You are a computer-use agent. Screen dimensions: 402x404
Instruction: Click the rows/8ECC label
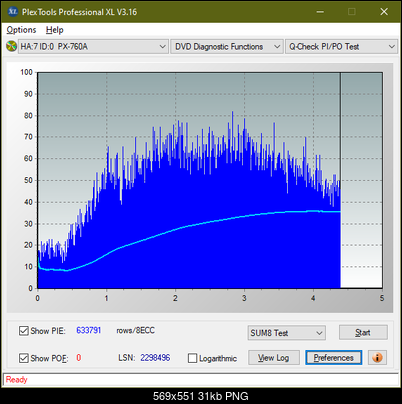[x=135, y=330]
